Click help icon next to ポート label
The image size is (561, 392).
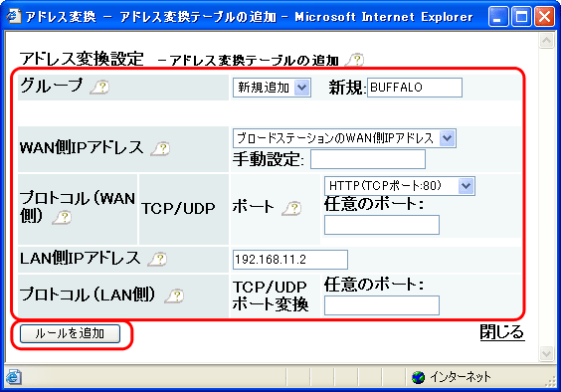[291, 208]
